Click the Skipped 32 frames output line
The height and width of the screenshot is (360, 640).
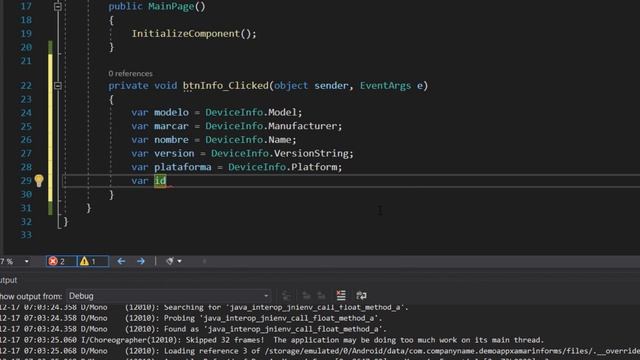click(272, 340)
